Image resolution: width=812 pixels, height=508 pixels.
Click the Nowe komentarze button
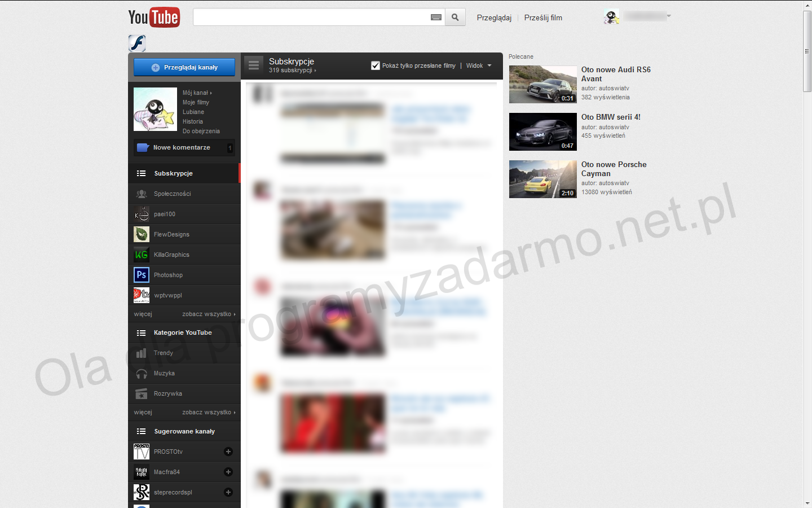pos(184,147)
